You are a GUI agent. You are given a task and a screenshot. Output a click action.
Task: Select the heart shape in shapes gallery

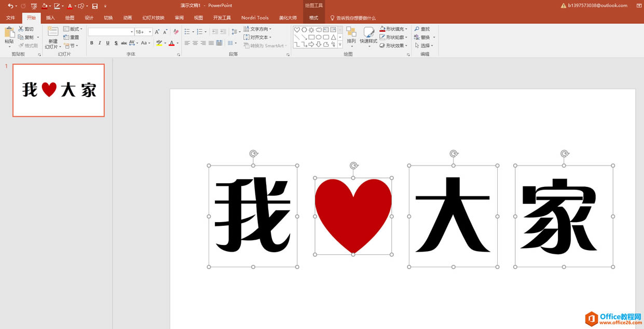coord(297,30)
